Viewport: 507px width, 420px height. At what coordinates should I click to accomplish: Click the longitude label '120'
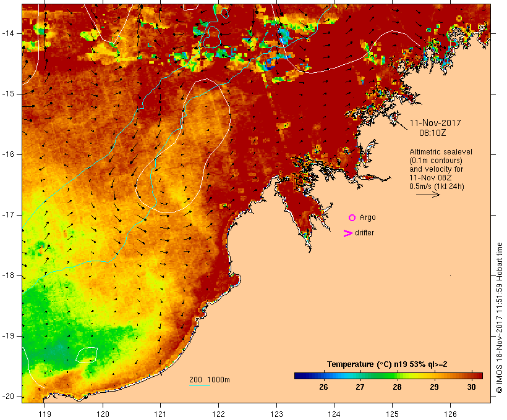pos(103,414)
